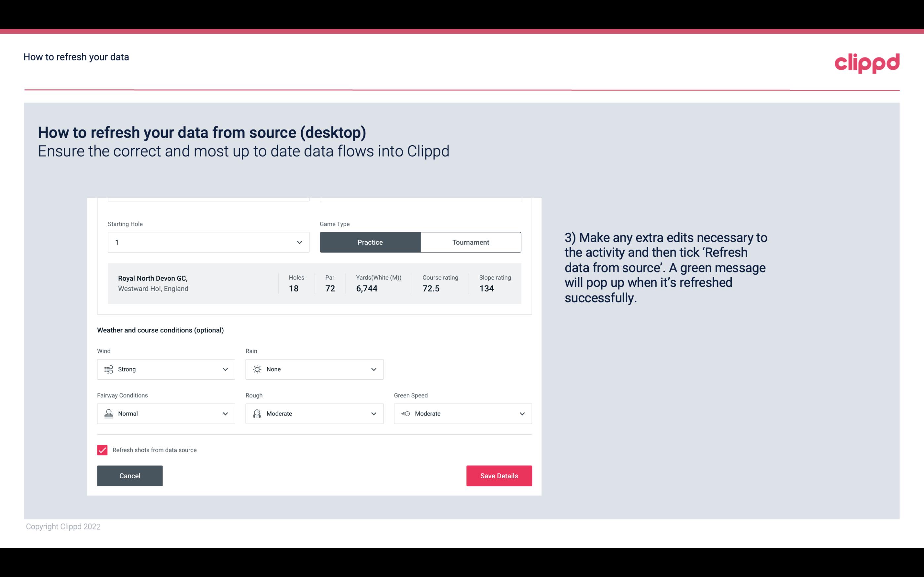Click the Tournament game type icon

pos(470,242)
